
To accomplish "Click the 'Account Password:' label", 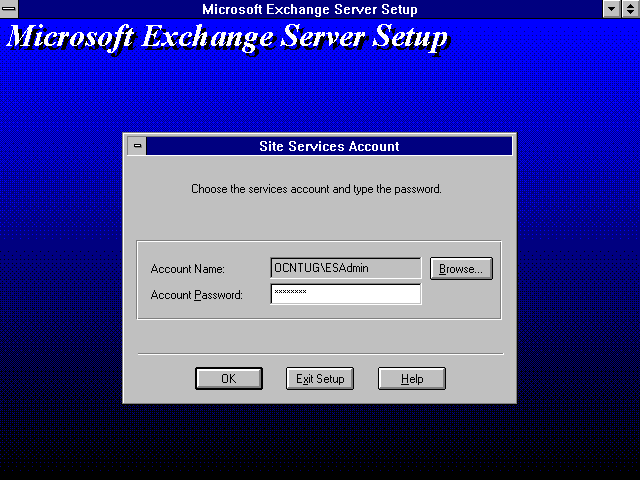I will coord(197,295).
